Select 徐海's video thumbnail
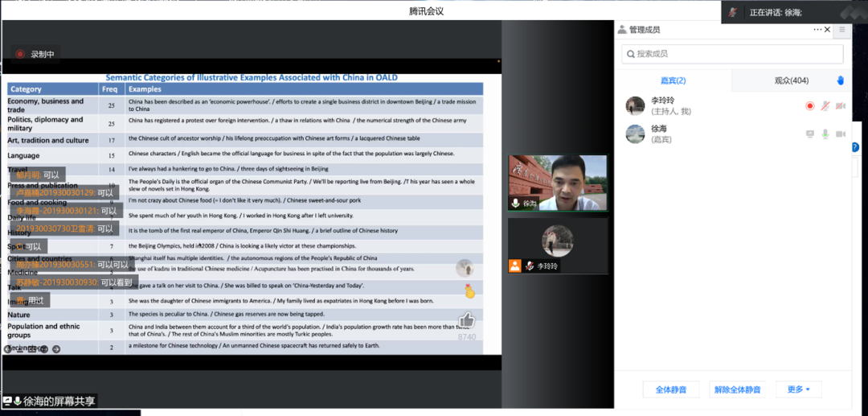Screen dimensions: 868x416 pyautogui.click(x=557, y=183)
